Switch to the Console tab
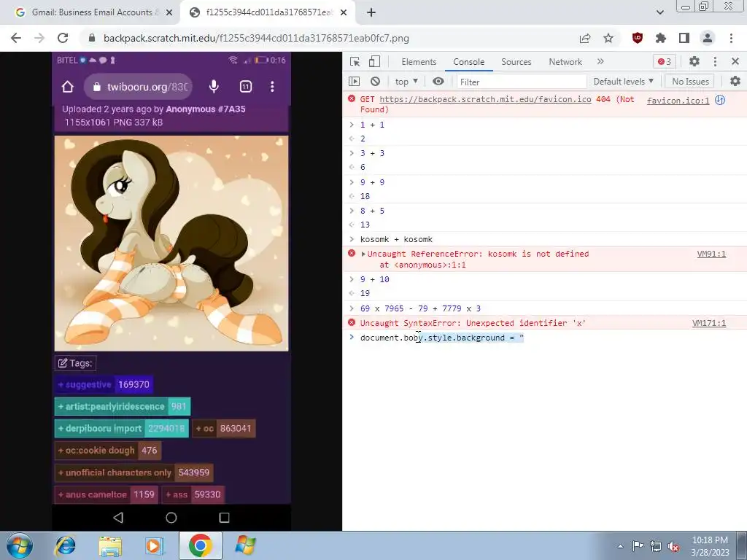The width and height of the screenshot is (747, 560). click(x=469, y=62)
